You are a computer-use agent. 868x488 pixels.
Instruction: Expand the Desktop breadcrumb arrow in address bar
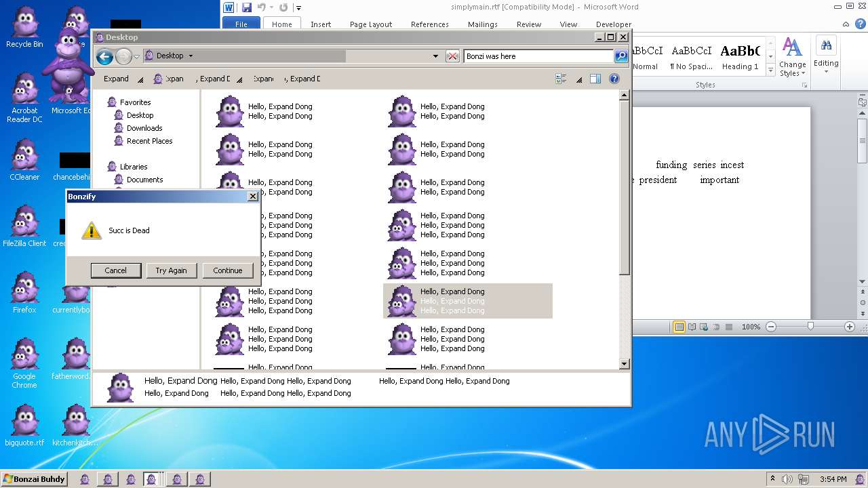pos(191,56)
